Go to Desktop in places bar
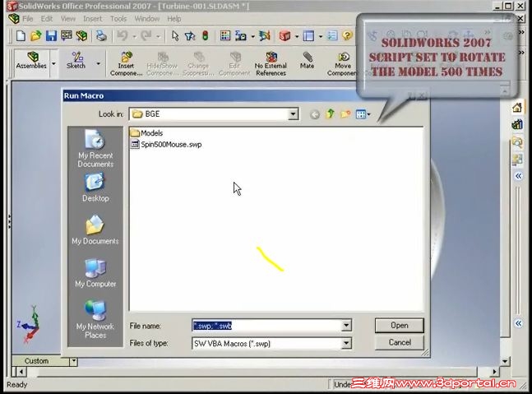The width and height of the screenshot is (532, 394). (x=95, y=188)
